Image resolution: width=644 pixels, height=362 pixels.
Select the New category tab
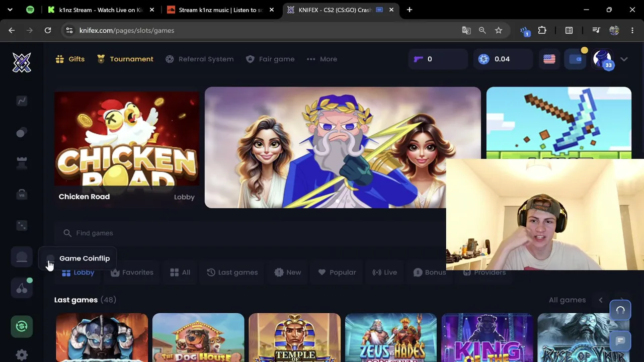(288, 273)
